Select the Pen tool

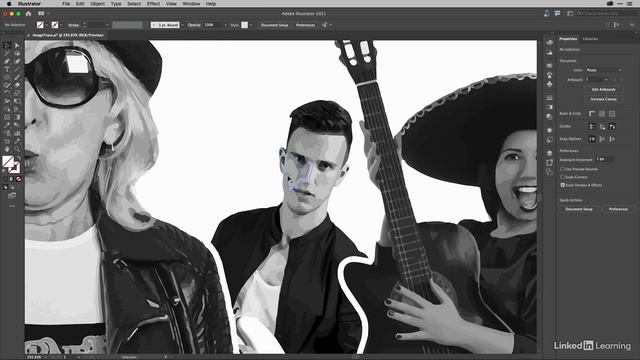(x=7, y=61)
